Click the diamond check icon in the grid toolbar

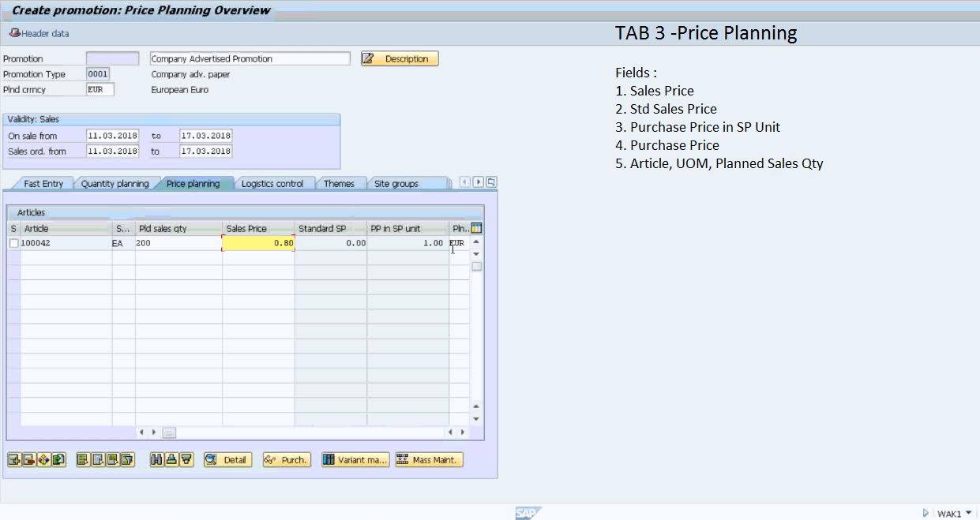(x=43, y=459)
